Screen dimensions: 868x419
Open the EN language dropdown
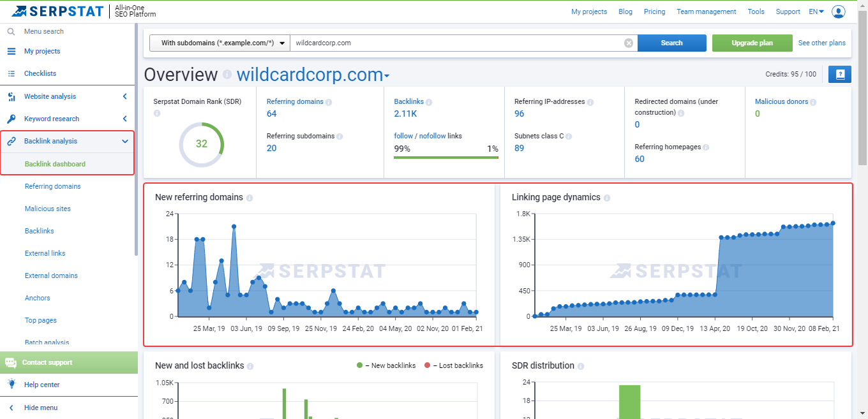816,11
